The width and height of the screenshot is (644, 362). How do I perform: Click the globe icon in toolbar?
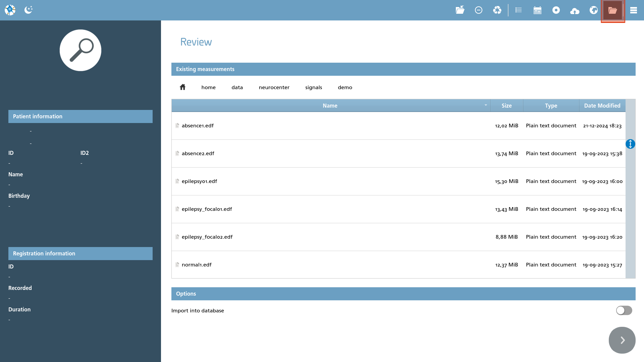(x=594, y=10)
